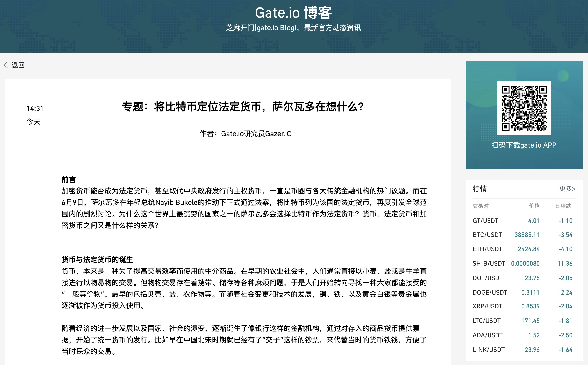Open the LTC/USDT trading pair

487,321
